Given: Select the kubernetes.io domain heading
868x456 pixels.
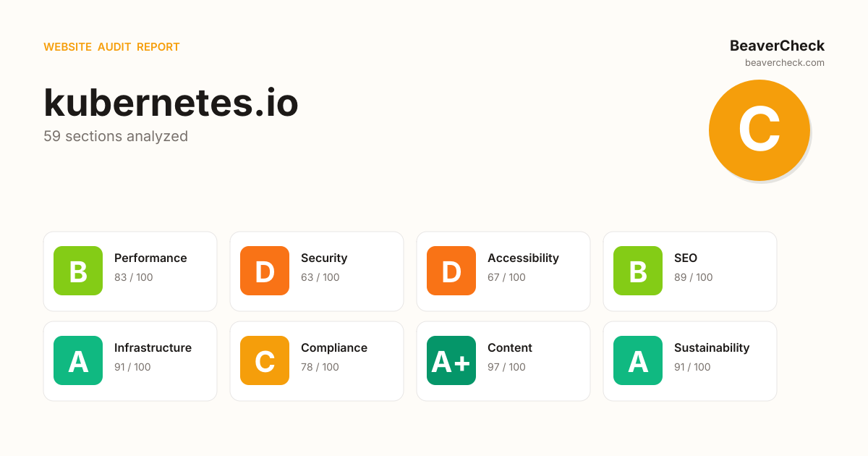Looking at the screenshot, I should click(171, 103).
